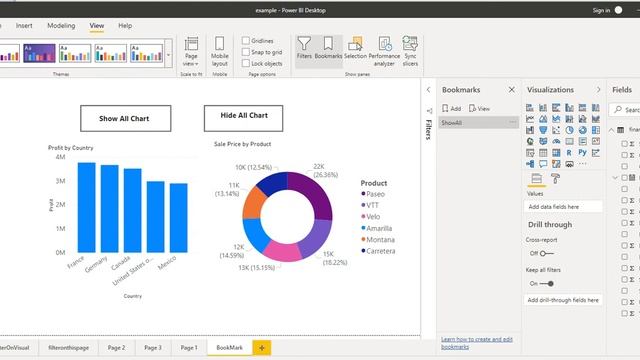Viewport: 640px width, 360px height.
Task: Choose the line chart visualization
Action: click(x=530, y=119)
